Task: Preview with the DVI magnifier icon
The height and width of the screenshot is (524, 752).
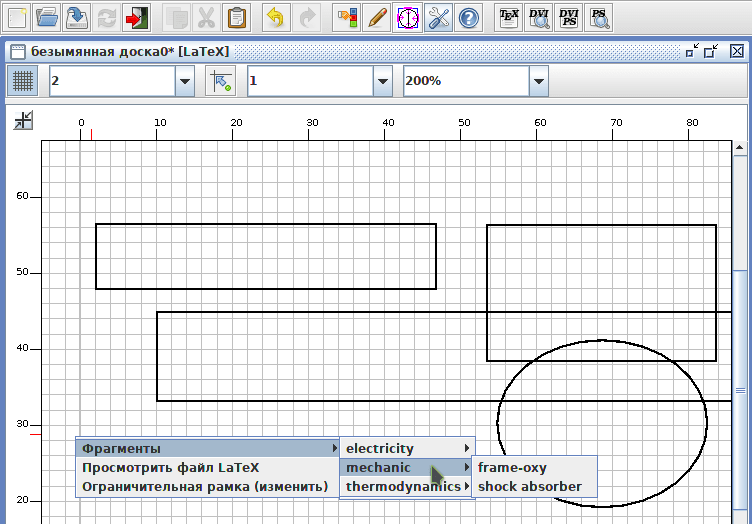Action: click(539, 18)
